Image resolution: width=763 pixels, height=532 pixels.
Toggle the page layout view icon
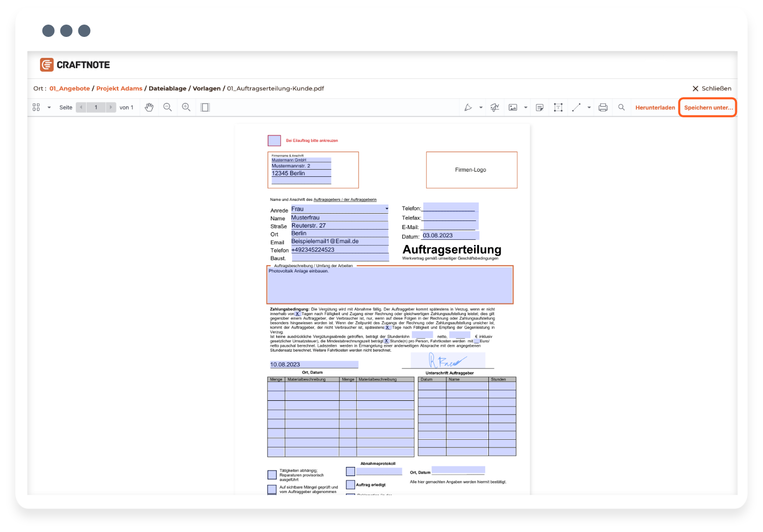click(x=205, y=107)
